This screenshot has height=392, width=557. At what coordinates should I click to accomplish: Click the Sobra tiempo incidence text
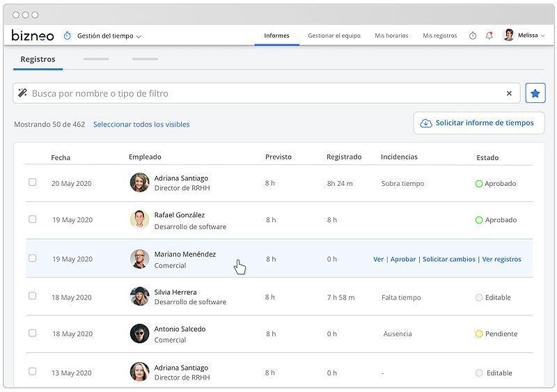click(403, 183)
